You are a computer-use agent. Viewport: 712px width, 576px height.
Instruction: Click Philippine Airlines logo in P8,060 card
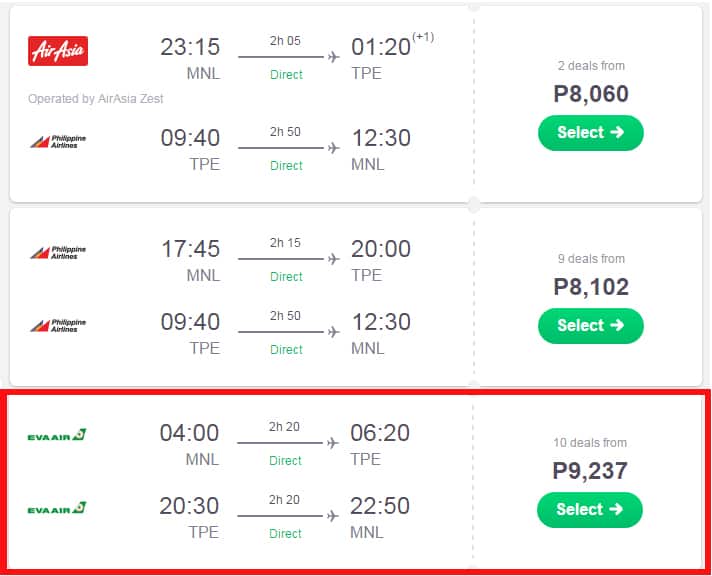[58, 142]
